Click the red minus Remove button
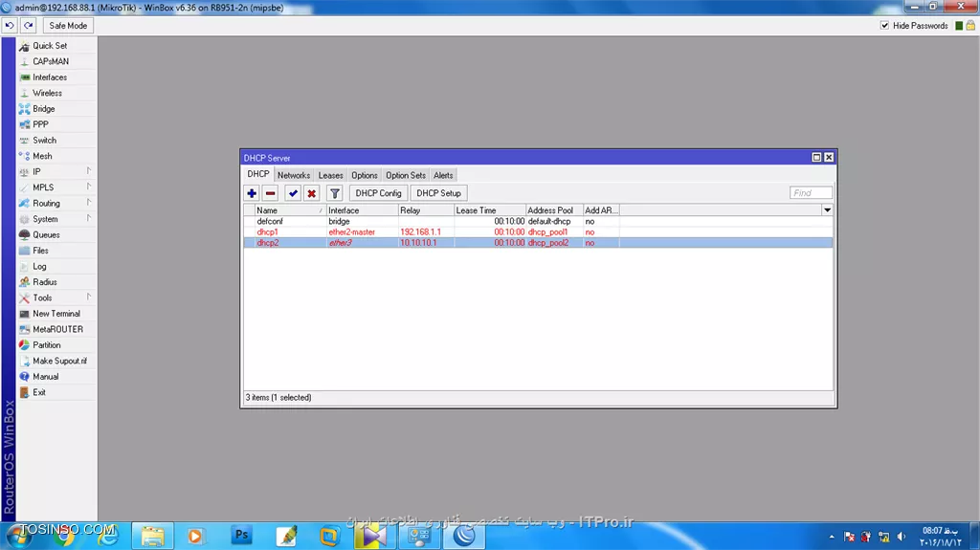Screen dimensions: 980x550 (270, 193)
